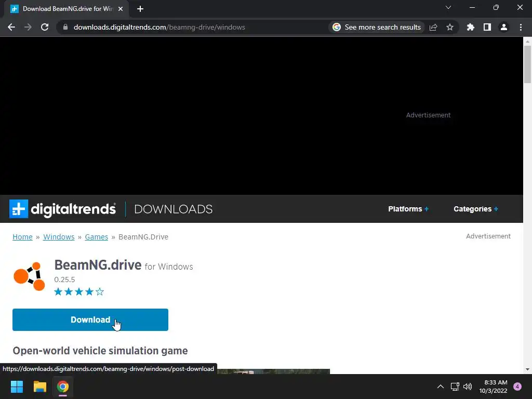
Task: Click the BeamNG.drive orange app icon
Action: (x=29, y=276)
